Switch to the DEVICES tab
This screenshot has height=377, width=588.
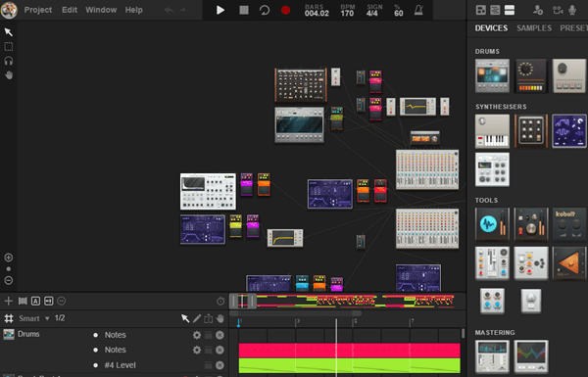click(x=491, y=28)
